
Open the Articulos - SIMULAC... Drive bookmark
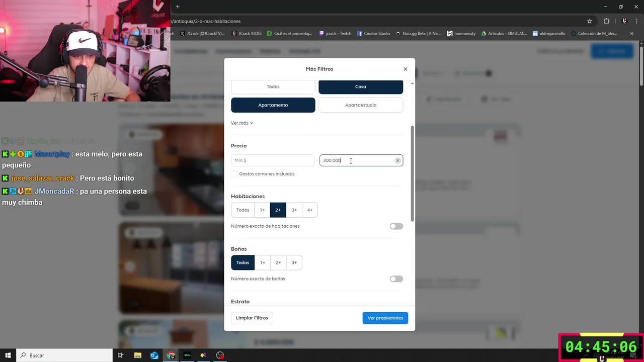tap(504, 34)
